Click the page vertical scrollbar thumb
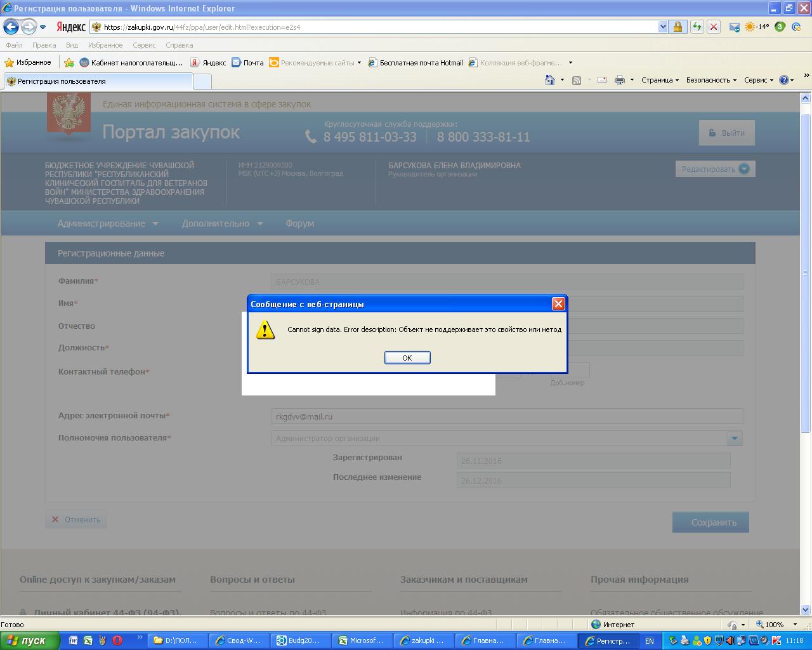Screen dimensions: 812x650 click(806, 273)
